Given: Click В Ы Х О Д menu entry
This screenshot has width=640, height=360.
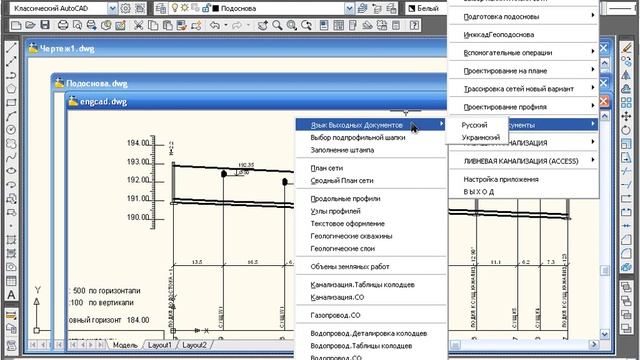Looking at the screenshot, I should [524, 191].
